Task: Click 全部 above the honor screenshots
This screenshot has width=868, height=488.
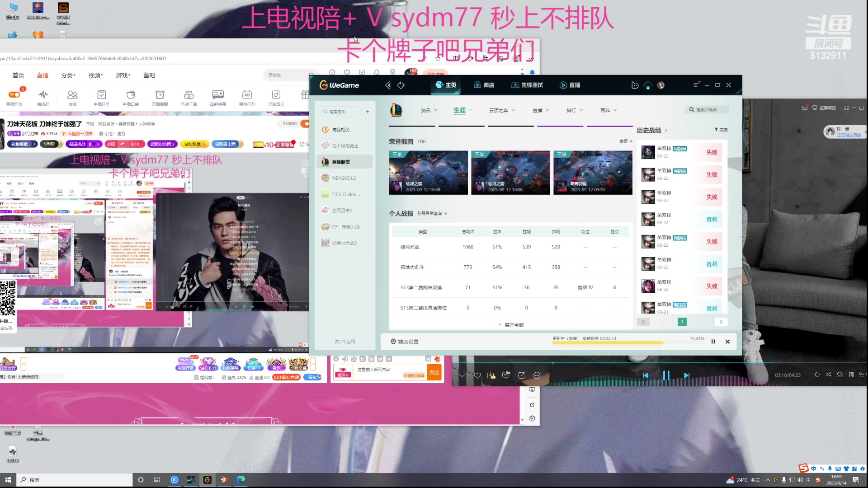Action: 623,141
